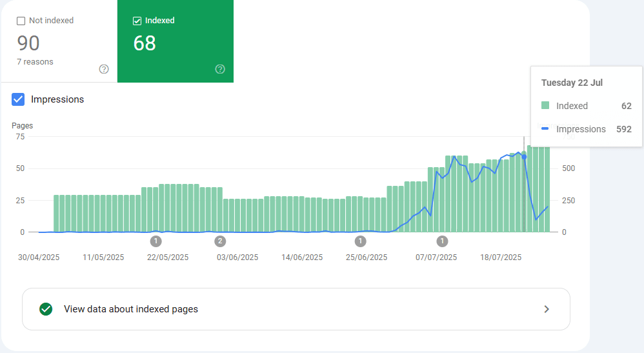Screen dimensions: 644x353
Task: Click the green Indexed swatch in tooltip
Action: tap(545, 106)
